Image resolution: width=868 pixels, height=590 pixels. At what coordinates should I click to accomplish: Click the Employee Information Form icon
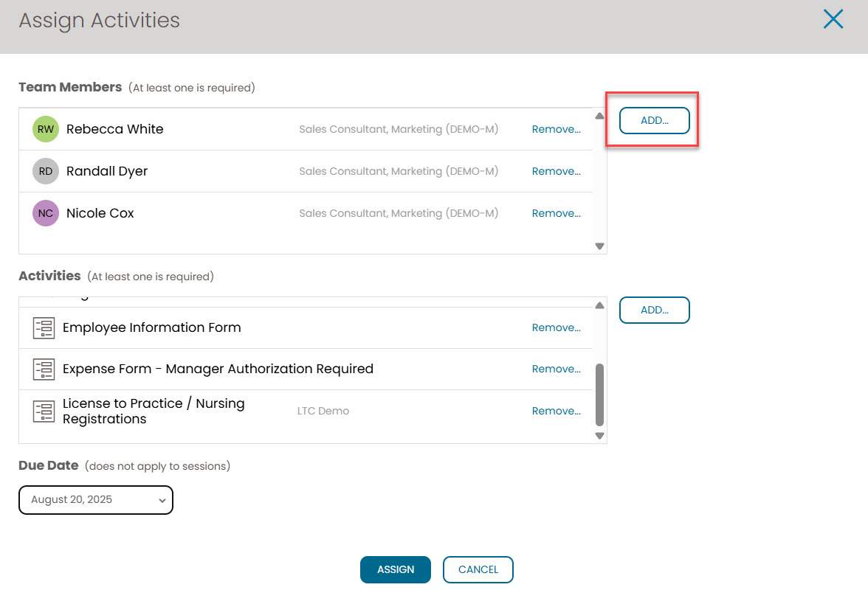[44, 328]
